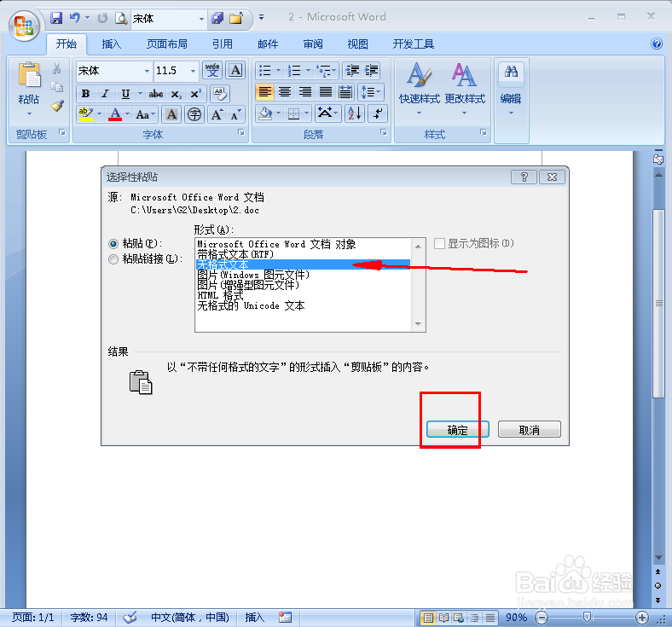Open 视图 tab
Viewport: 672px width, 627px height.
[x=358, y=44]
